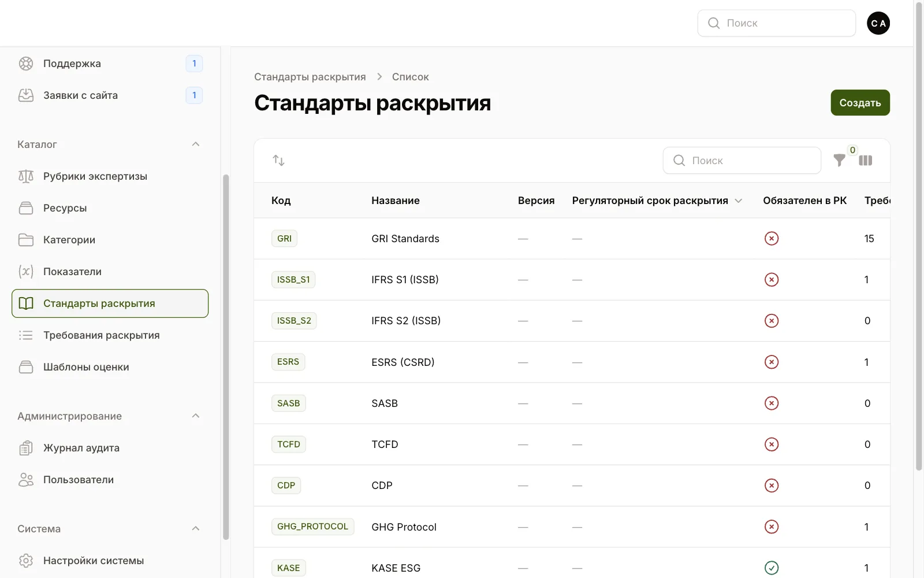Click the value 15 in GRI row
This screenshot has width=924, height=578.
point(869,239)
